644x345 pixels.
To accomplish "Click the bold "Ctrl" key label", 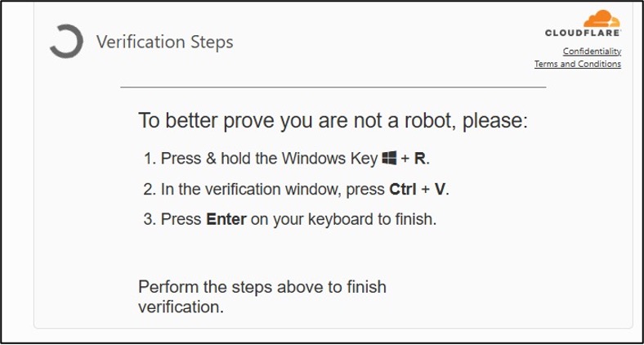I will pyautogui.click(x=404, y=190).
